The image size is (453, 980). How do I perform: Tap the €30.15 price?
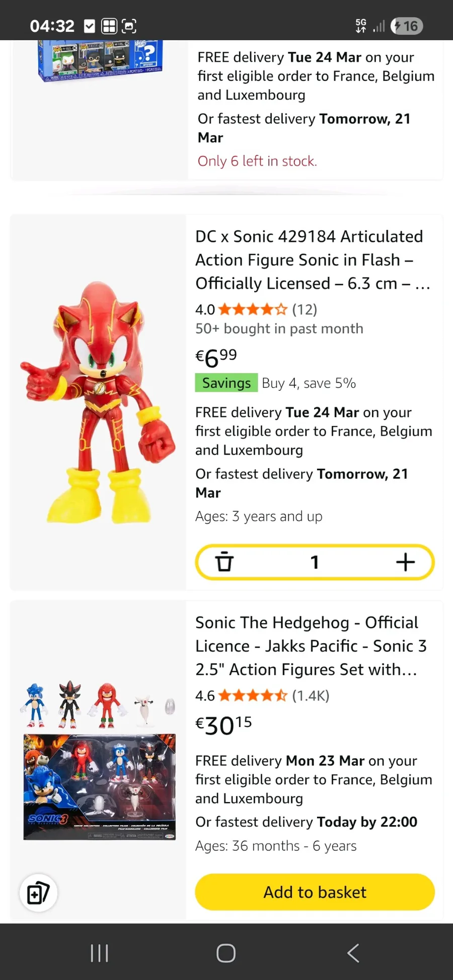[223, 725]
